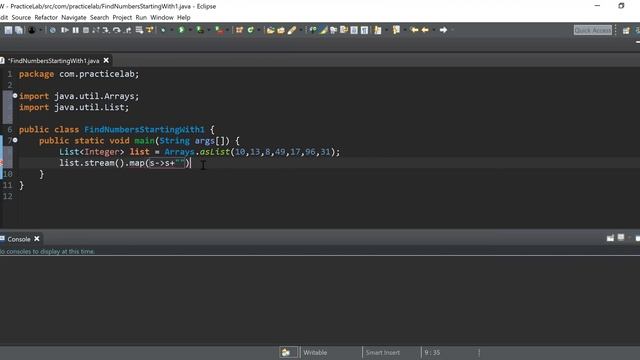Click the Toggle Mark Occurrences icon
640x360 pixels.
click(323, 30)
